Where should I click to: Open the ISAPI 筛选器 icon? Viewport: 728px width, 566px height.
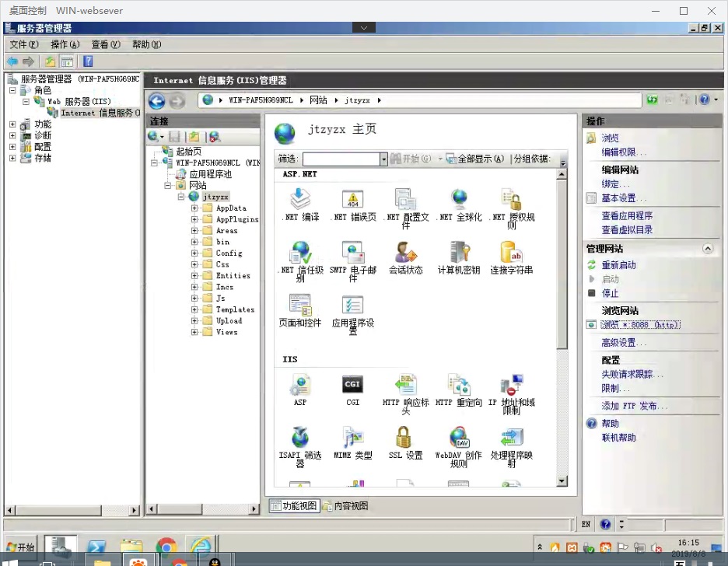300,438
